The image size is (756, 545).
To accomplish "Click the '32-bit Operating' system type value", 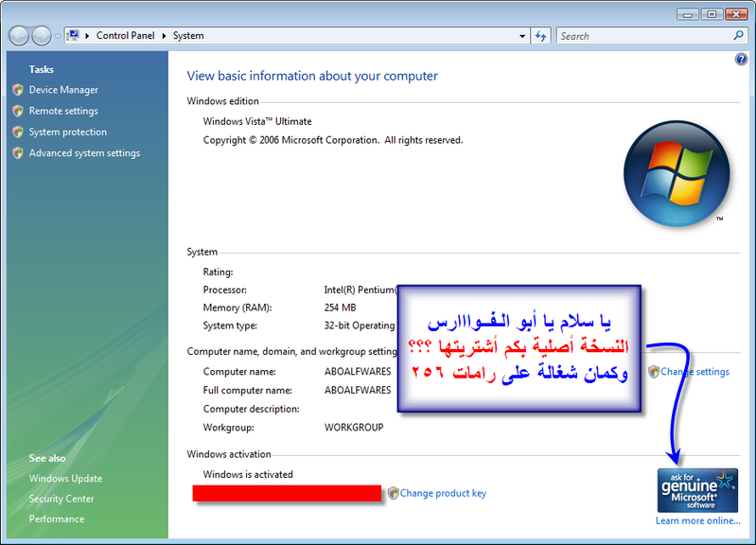I will (x=360, y=325).
